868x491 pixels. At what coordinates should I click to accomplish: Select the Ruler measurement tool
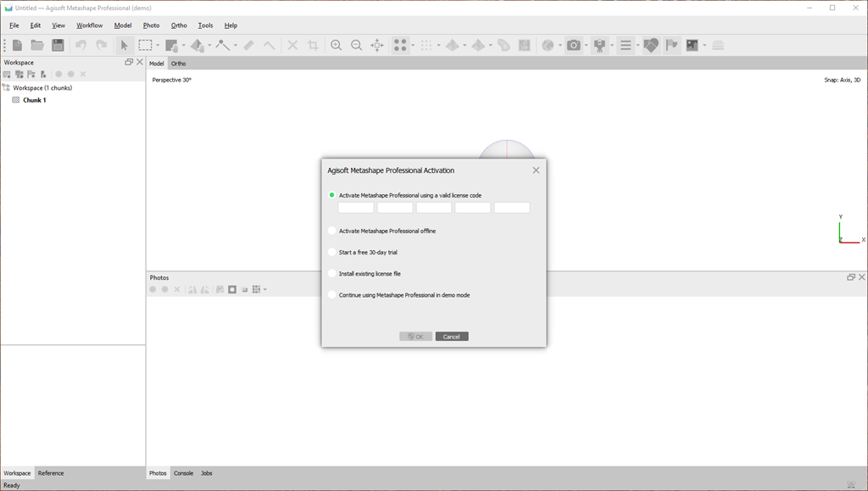(x=249, y=46)
